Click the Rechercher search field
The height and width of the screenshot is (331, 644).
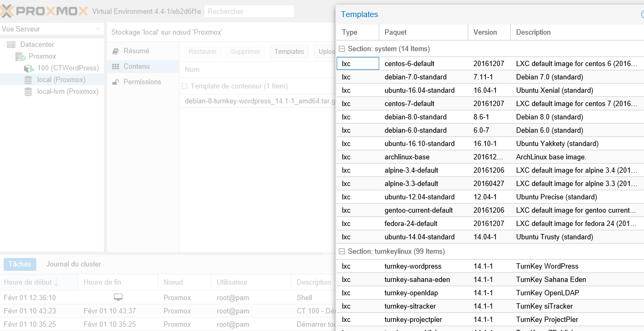(249, 11)
